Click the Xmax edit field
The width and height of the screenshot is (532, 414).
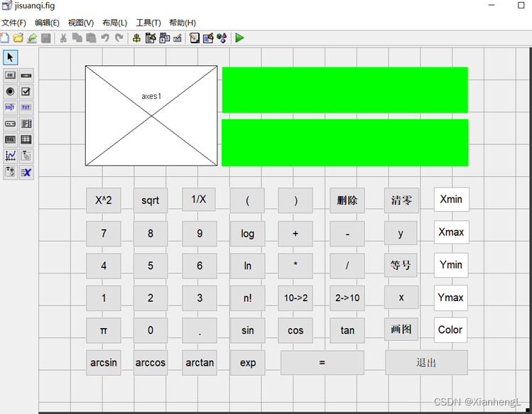pos(451,232)
